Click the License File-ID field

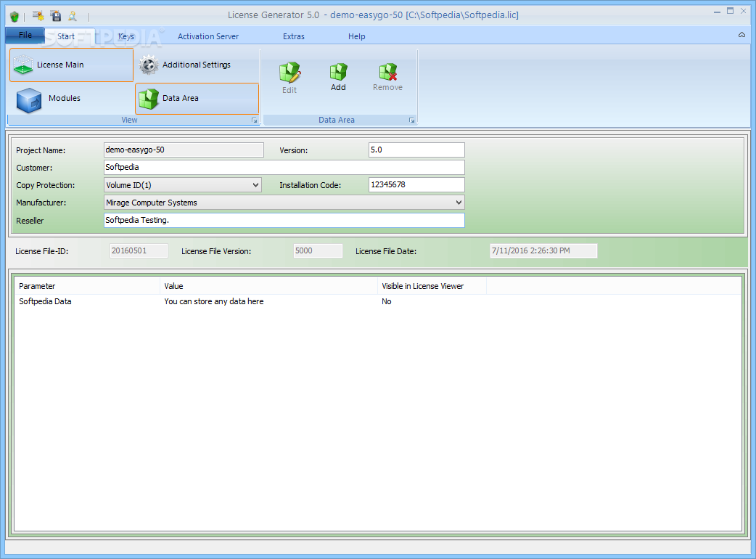[139, 250]
